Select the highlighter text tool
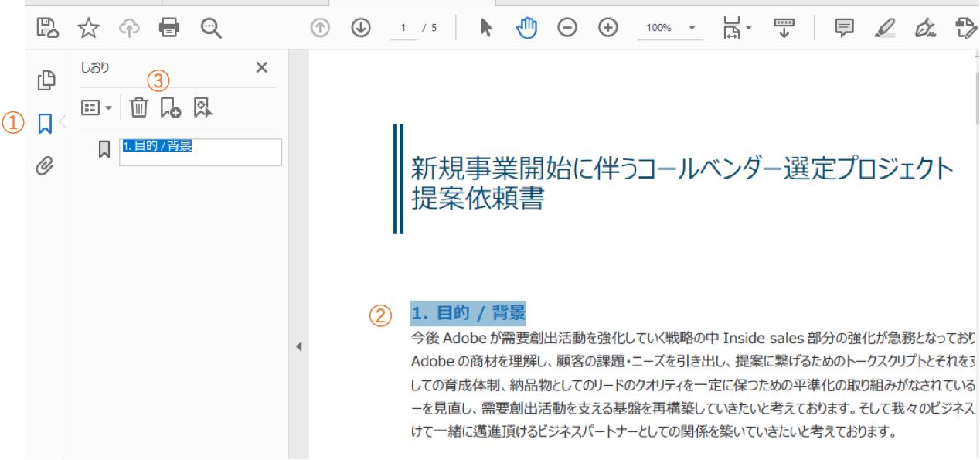Image resolution: width=980 pixels, height=460 pixels. tap(885, 28)
